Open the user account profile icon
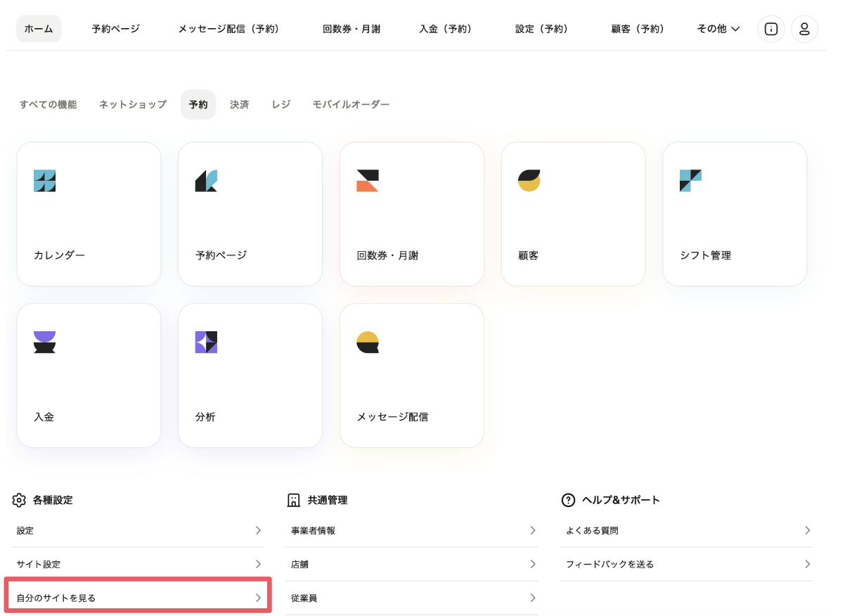Screen dimensions: 845x616 tap(804, 29)
